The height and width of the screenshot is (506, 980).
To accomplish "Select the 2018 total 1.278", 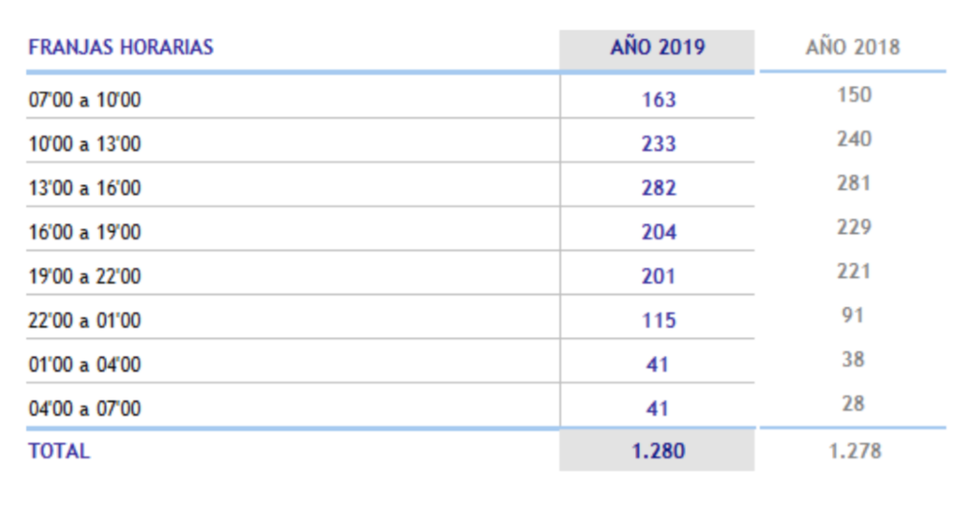I will 855,451.
